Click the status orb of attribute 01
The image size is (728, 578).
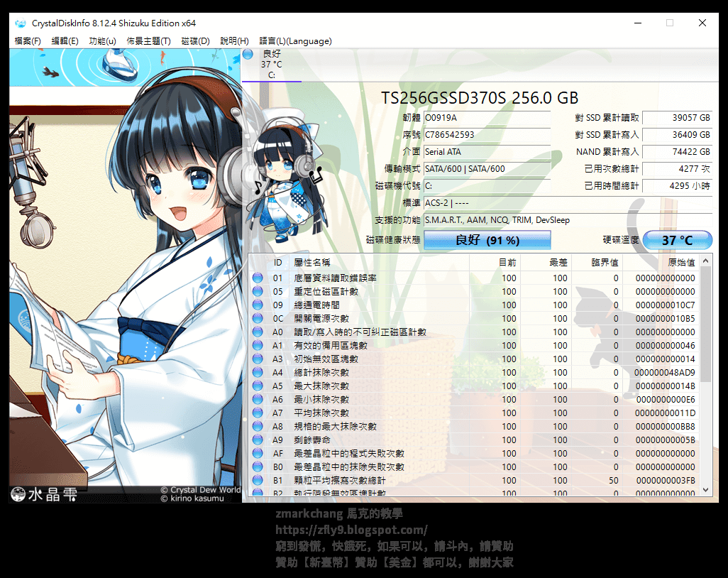[258, 278]
